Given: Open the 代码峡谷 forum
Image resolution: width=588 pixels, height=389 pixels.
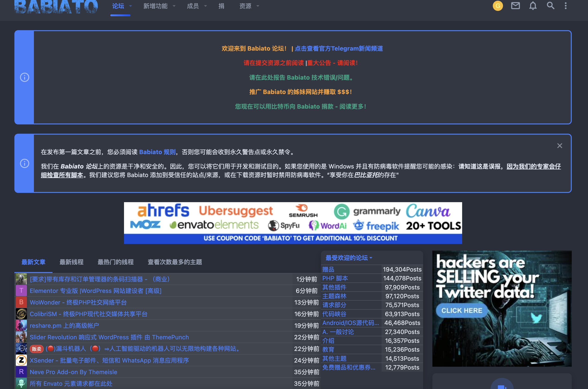Looking at the screenshot, I should (x=334, y=314).
